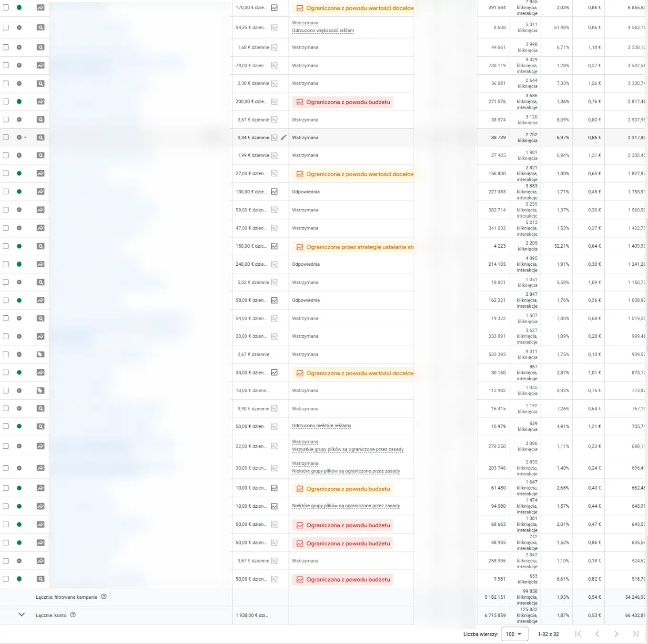The width and height of the screenshot is (648, 644).
Task: Open help icon next to Łącznie: filtrowane kampanie
Action: (x=104, y=597)
